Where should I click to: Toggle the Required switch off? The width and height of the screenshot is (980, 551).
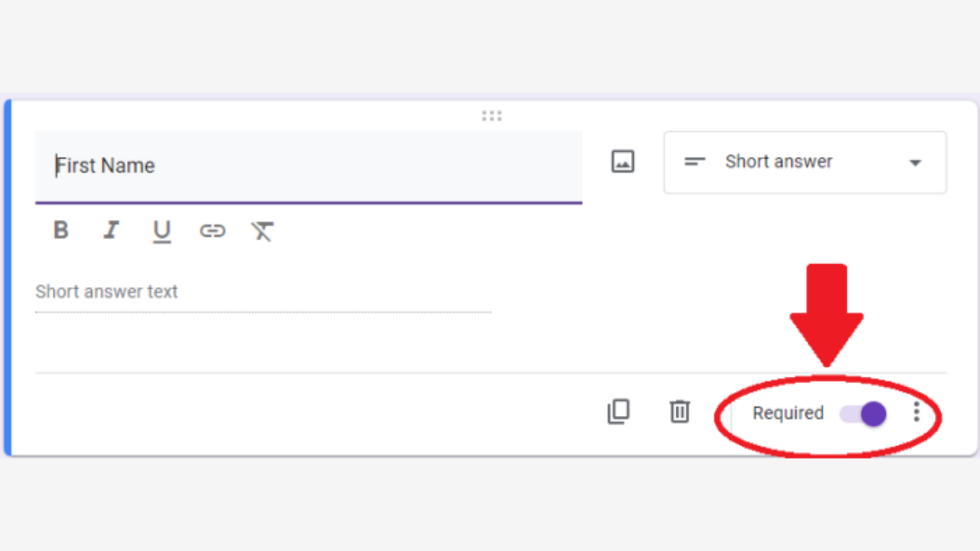pyautogui.click(x=864, y=414)
